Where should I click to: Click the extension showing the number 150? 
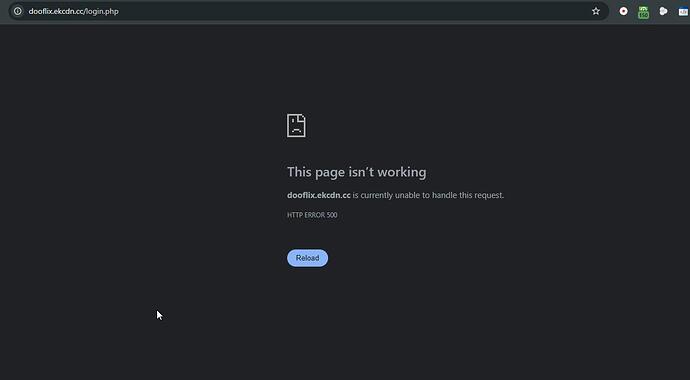(x=643, y=12)
